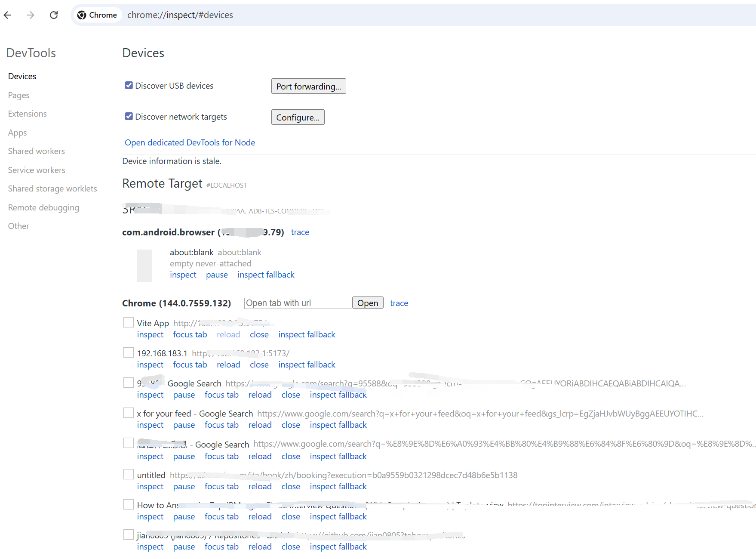The image size is (756, 559).
Task: Reload the page with the refresh icon
Action: click(x=54, y=15)
